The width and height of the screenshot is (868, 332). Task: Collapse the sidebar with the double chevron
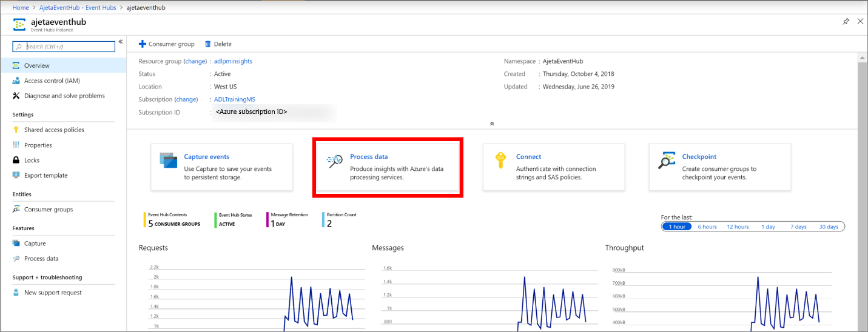(121, 42)
